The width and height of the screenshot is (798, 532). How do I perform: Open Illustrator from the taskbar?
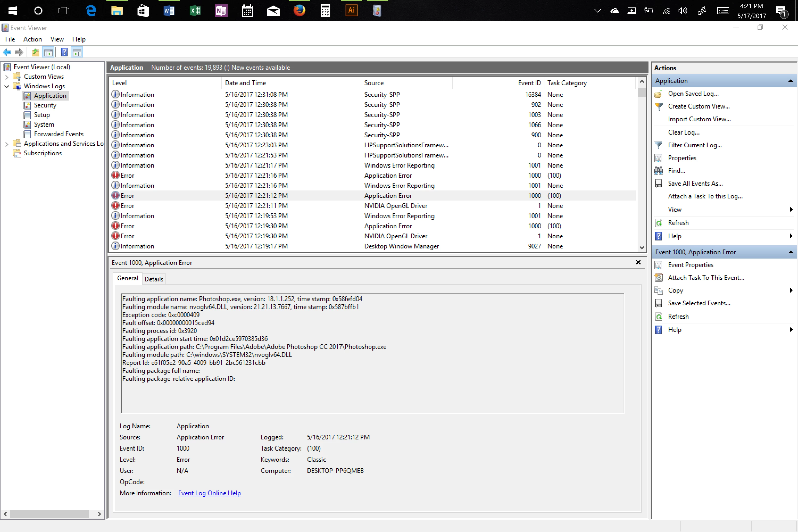tap(351, 11)
